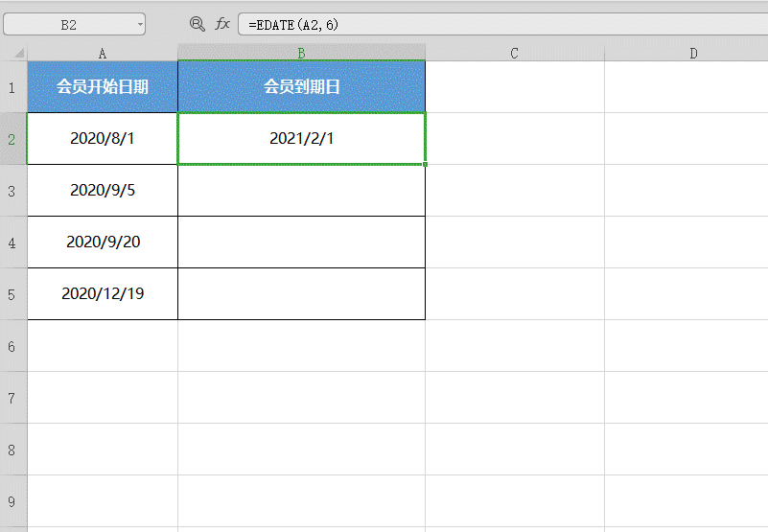Select cell showing 2021/2/1
This screenshot has width=768, height=532.
(x=301, y=139)
